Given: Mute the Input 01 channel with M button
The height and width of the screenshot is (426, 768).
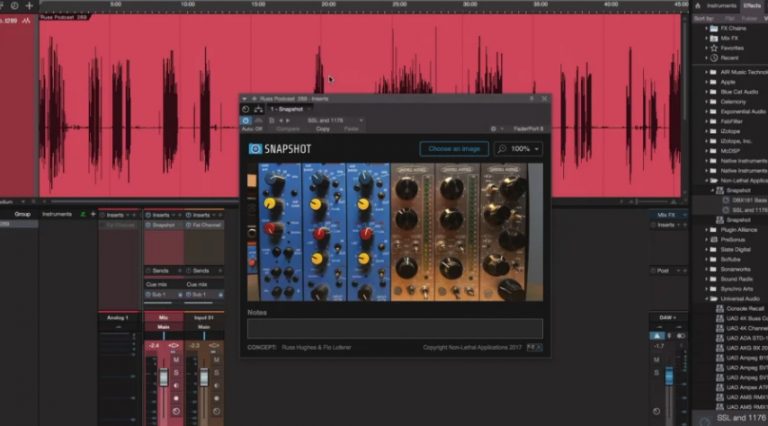Looking at the screenshot, I should (x=216, y=360).
